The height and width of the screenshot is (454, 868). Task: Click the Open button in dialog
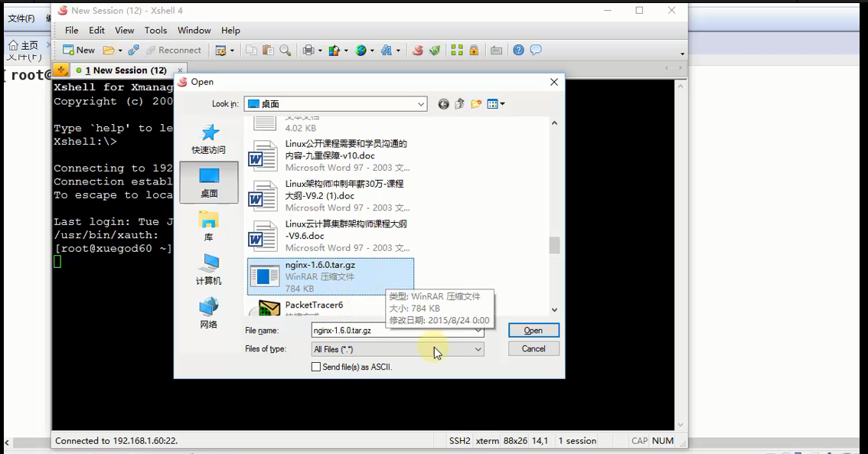(534, 331)
